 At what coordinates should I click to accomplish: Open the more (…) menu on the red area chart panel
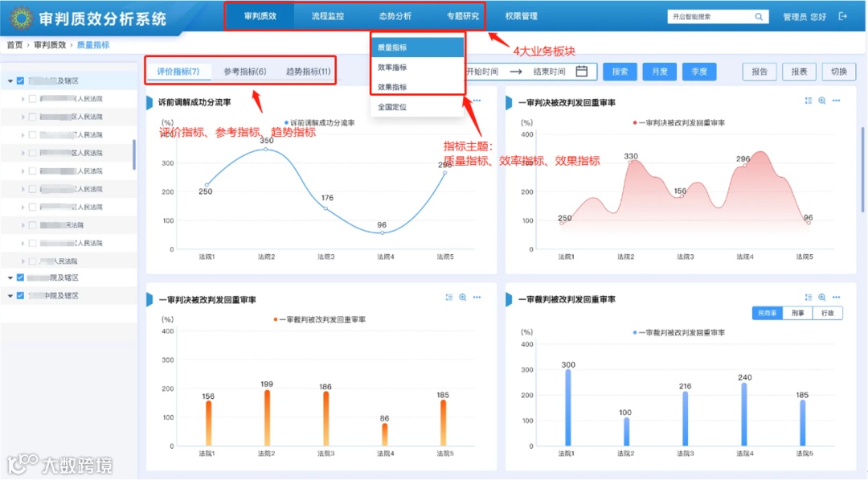[836, 101]
